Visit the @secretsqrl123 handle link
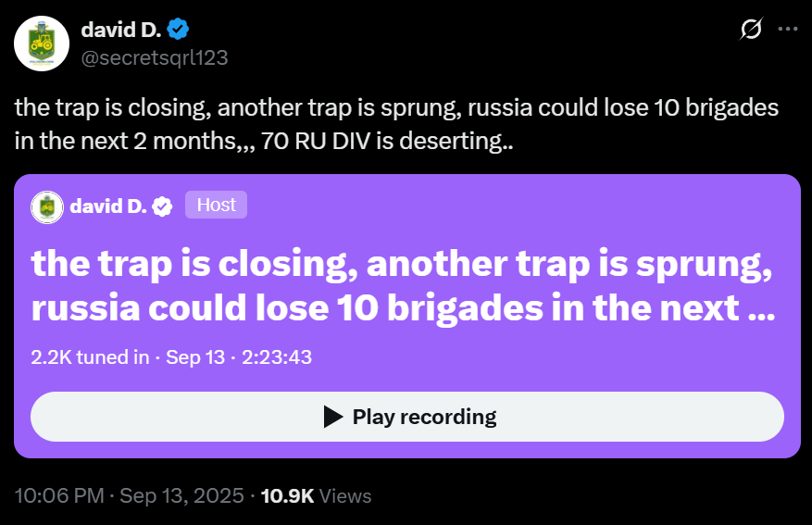 (x=155, y=57)
